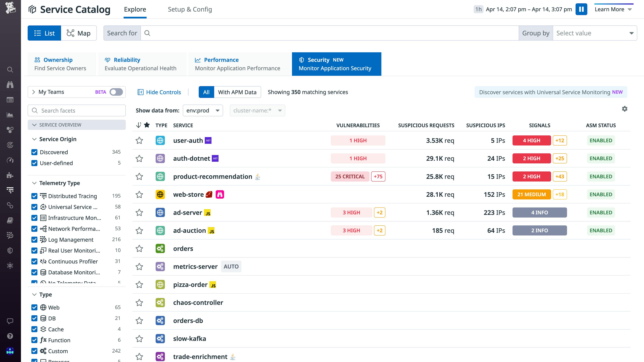This screenshot has height=362, width=644.
Task: Click the 4 HIGH signals badge for user-auth
Action: tap(531, 140)
